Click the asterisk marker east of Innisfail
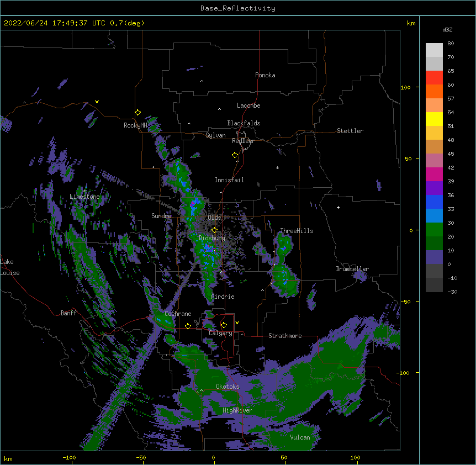 click(x=277, y=167)
